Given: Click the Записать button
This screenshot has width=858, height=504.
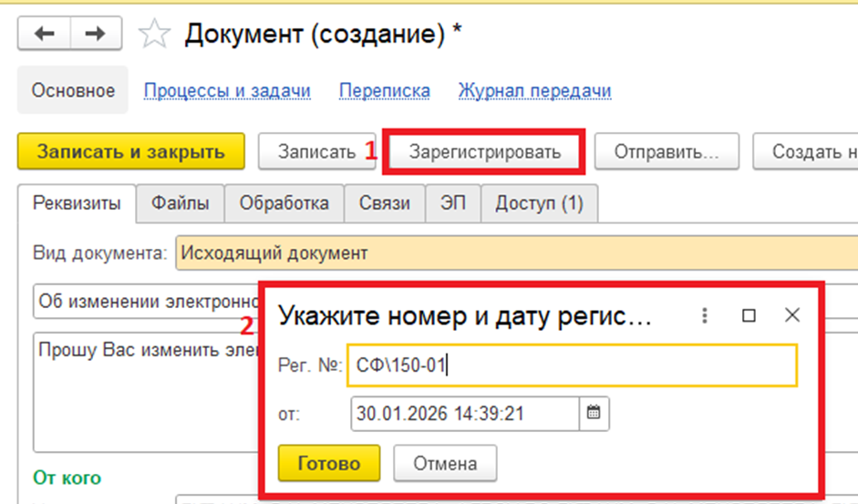Looking at the screenshot, I should 316,152.
